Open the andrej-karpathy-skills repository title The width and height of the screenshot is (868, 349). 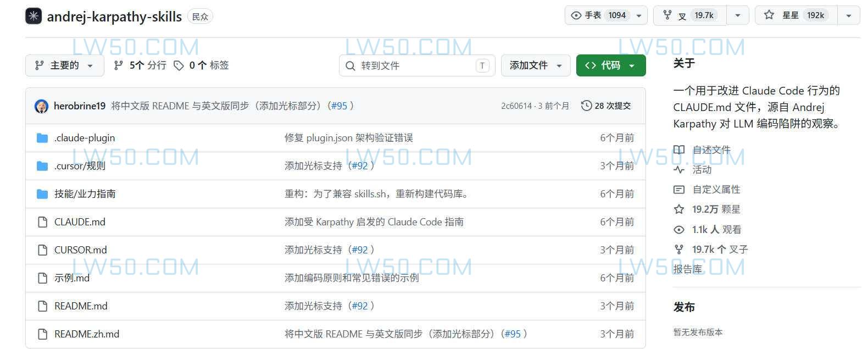pyautogui.click(x=114, y=16)
